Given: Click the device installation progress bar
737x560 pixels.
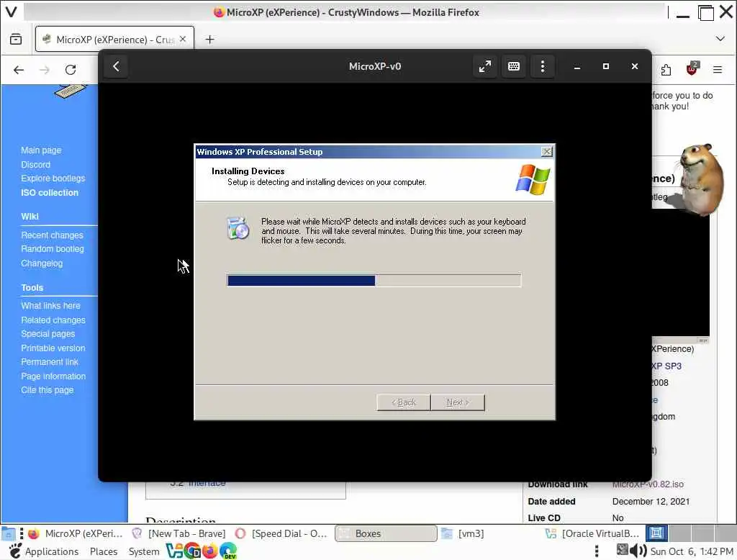Looking at the screenshot, I should pos(374,281).
